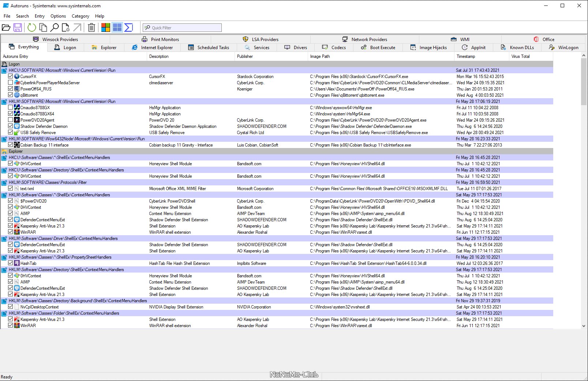This screenshot has width=588, height=381.
Task: Click the HashTab entry icon
Action: pos(17,263)
